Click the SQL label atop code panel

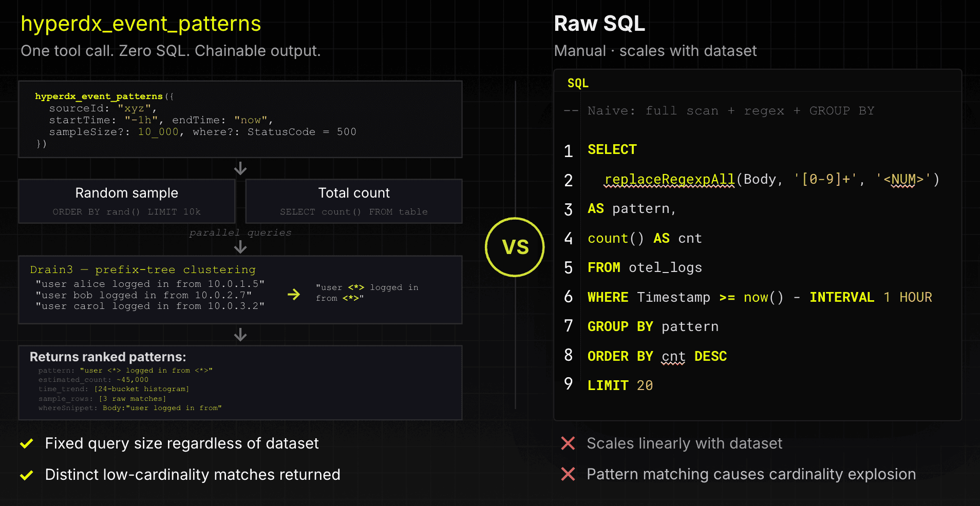578,83
